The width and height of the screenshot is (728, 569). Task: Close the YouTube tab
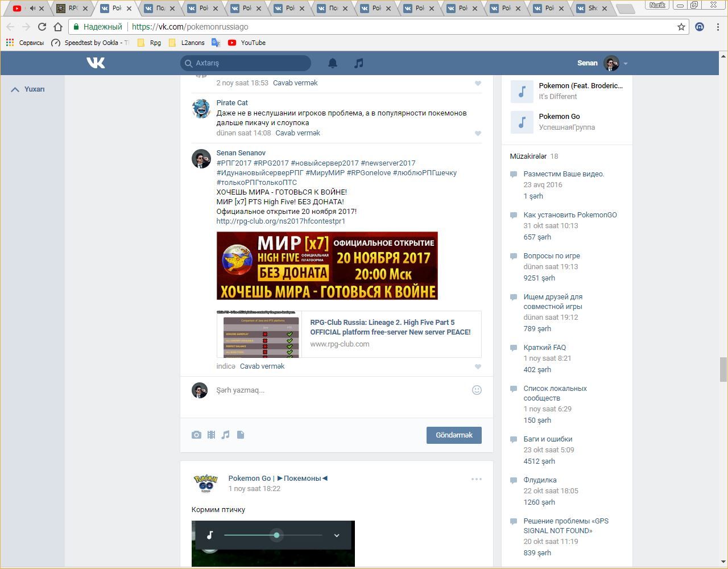pos(42,8)
